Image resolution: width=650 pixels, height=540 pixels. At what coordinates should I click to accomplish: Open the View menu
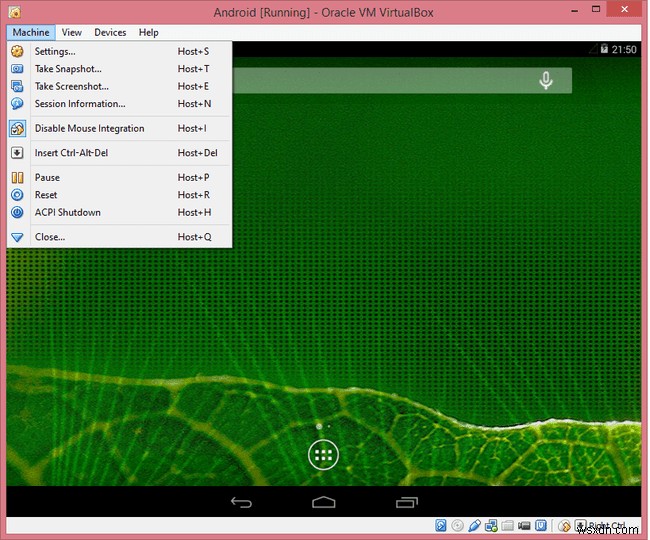72,32
